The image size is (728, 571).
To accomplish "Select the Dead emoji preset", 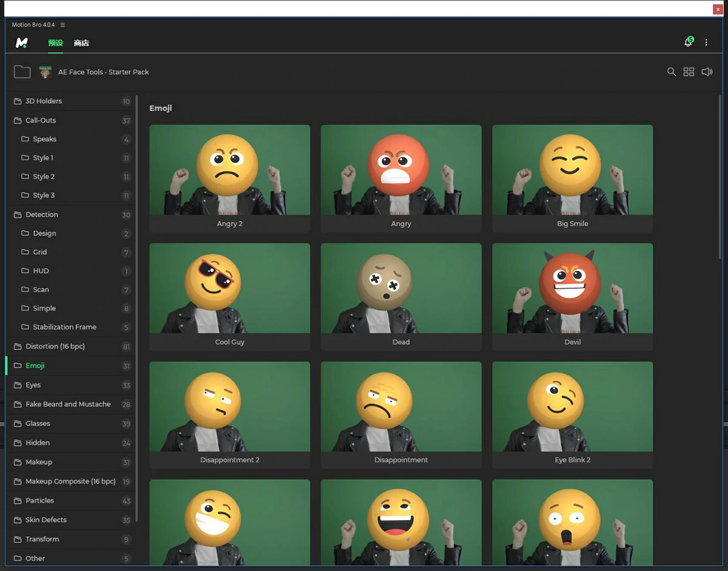I will 401,297.
